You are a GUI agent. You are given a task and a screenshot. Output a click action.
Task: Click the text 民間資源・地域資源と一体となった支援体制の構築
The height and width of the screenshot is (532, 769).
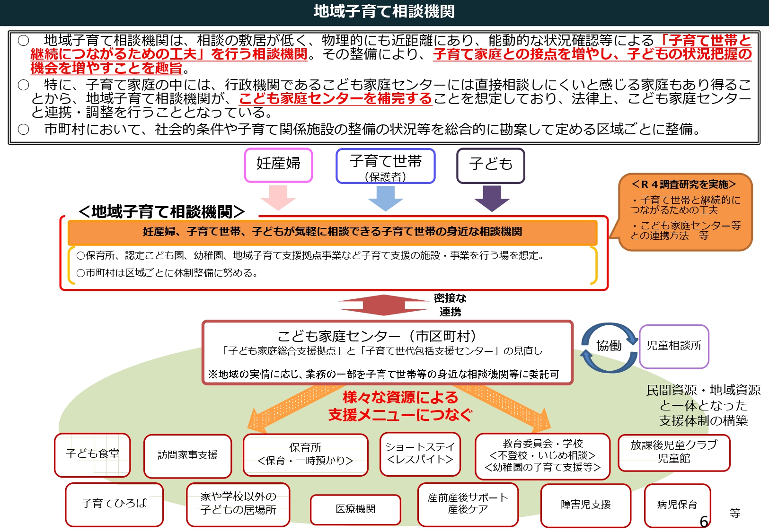(703, 405)
